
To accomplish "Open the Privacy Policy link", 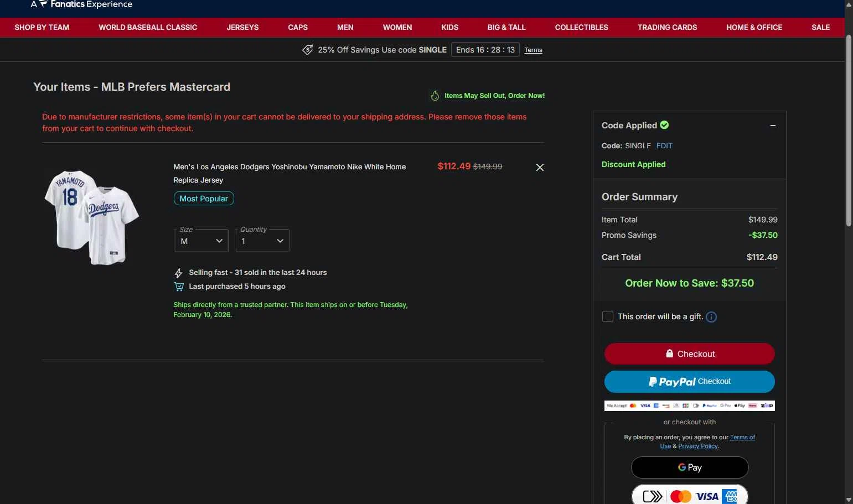I will [x=698, y=446].
